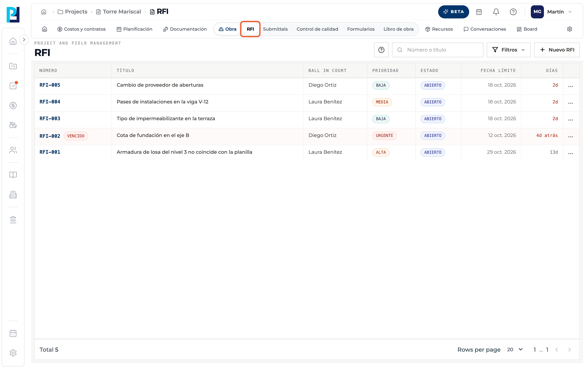The height and width of the screenshot is (368, 588).
Task: Open project settings gear in tab bar
Action: tap(570, 29)
